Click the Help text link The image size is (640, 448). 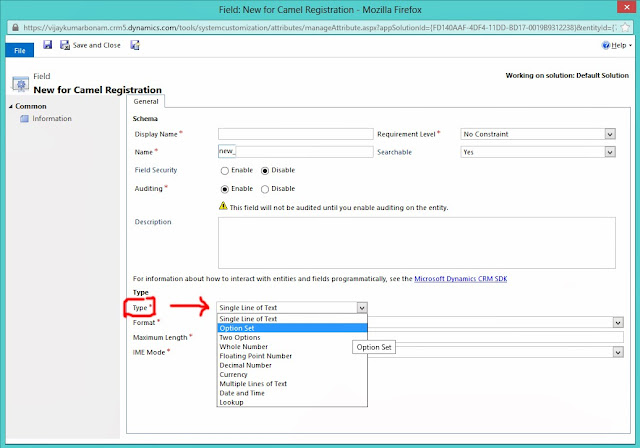coord(618,45)
